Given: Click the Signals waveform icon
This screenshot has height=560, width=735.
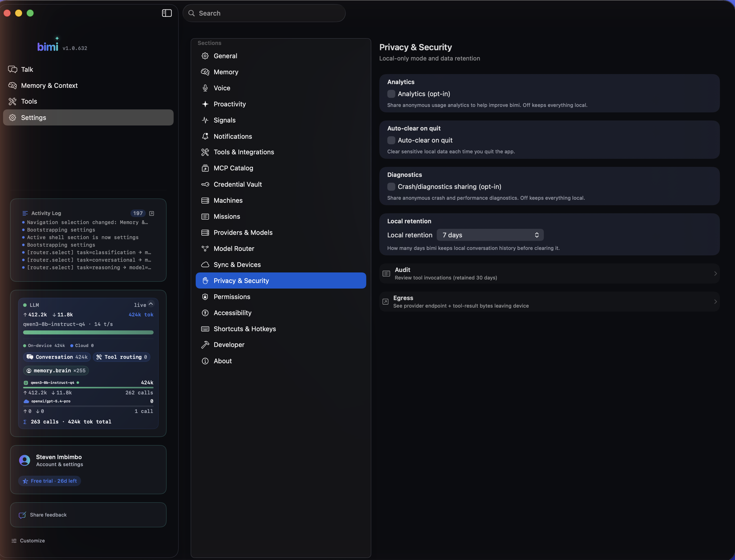Looking at the screenshot, I should [205, 120].
